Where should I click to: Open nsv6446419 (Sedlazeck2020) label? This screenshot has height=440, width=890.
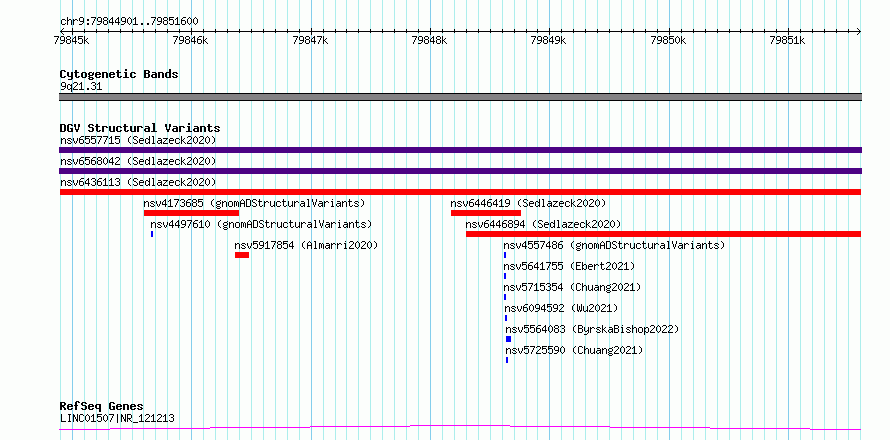click(x=528, y=203)
